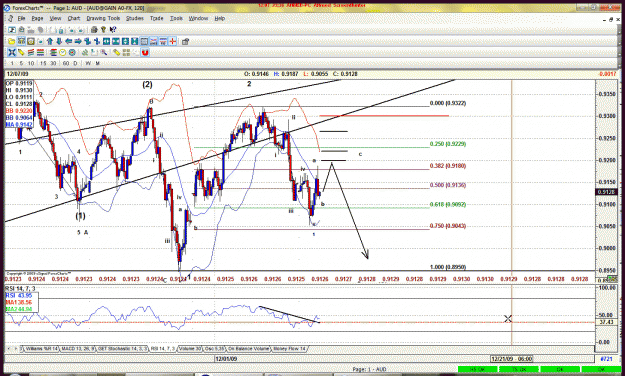
Task: Click the yellow open folder icon
Action: [x=12, y=41]
